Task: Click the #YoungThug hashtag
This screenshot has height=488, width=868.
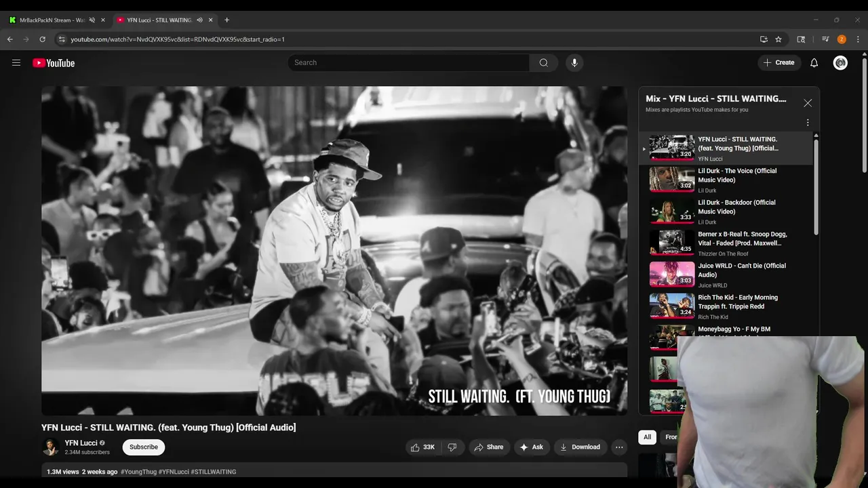Action: (138, 472)
